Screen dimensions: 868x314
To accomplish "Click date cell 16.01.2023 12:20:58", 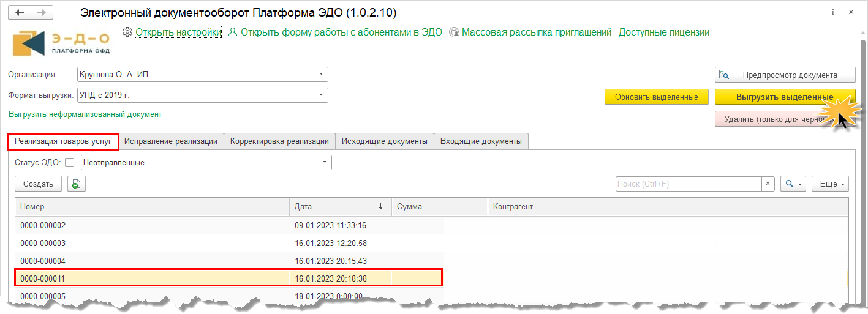I will tap(331, 243).
